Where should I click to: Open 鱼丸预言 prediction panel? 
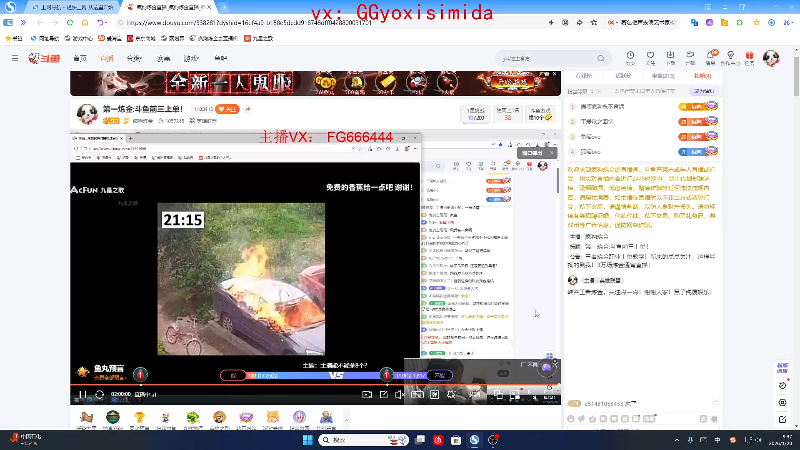tap(102, 372)
